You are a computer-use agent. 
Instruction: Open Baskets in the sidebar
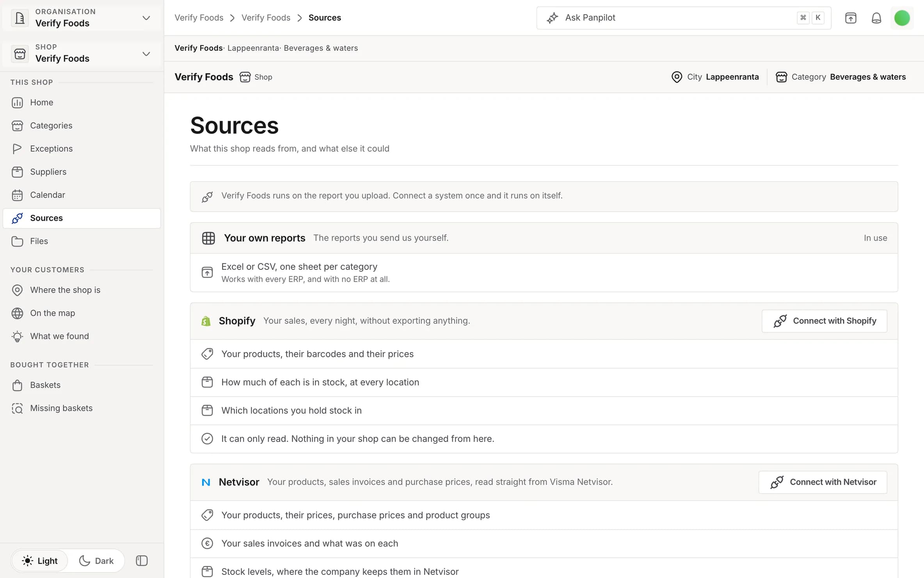click(x=82, y=385)
